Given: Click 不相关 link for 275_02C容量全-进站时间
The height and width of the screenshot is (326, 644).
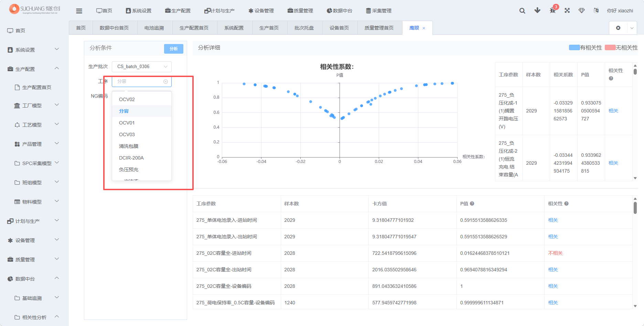Looking at the screenshot, I should [555, 253].
